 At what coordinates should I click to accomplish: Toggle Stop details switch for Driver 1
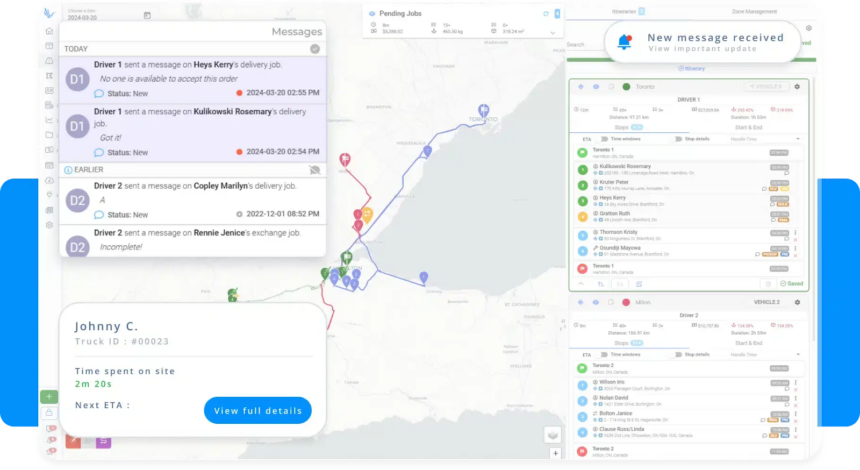pos(678,139)
